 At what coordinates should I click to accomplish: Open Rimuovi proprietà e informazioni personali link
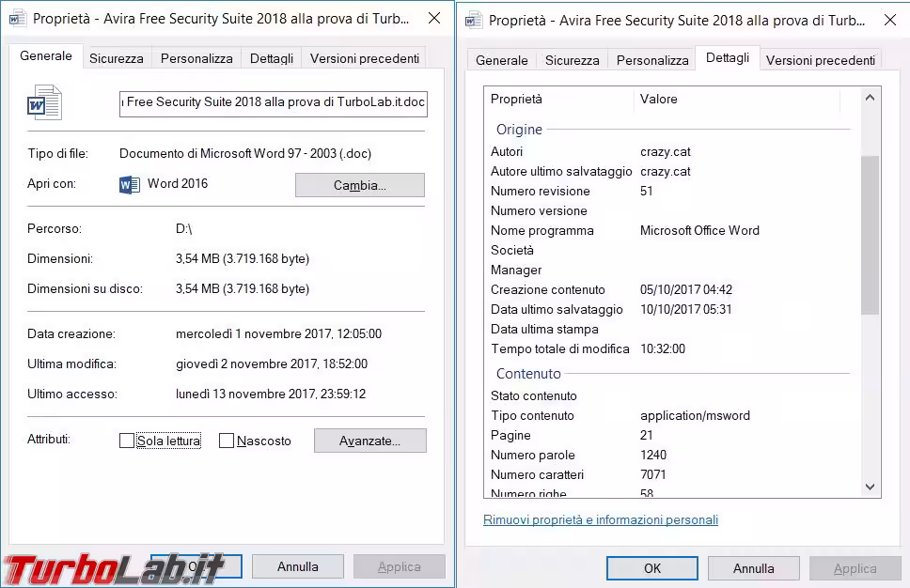point(601,519)
